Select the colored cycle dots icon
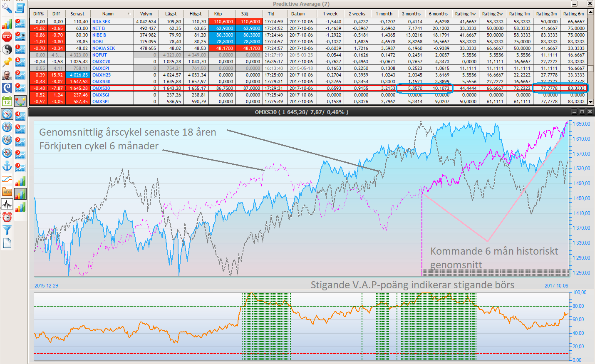595x364 pixels. [x=20, y=101]
